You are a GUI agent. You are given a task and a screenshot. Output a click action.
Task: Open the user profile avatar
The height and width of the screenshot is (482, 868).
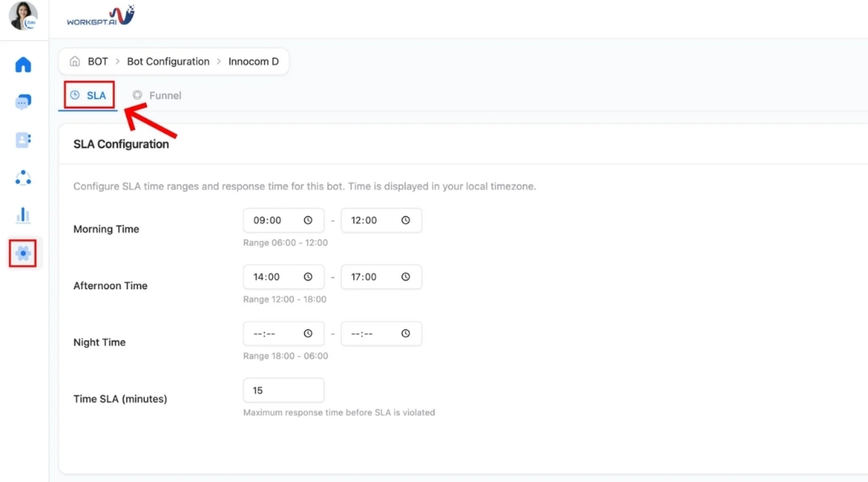pyautogui.click(x=23, y=15)
